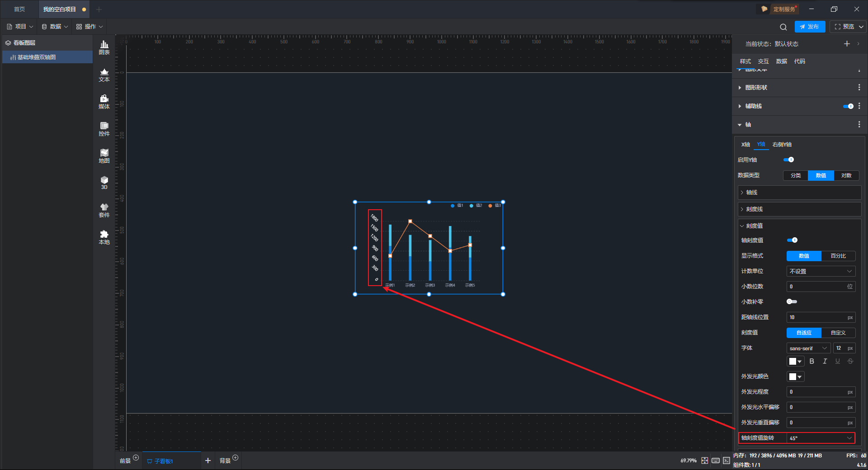This screenshot has height=470, width=868.
Task: Open more options for 辅助线 section
Action: (x=859, y=106)
